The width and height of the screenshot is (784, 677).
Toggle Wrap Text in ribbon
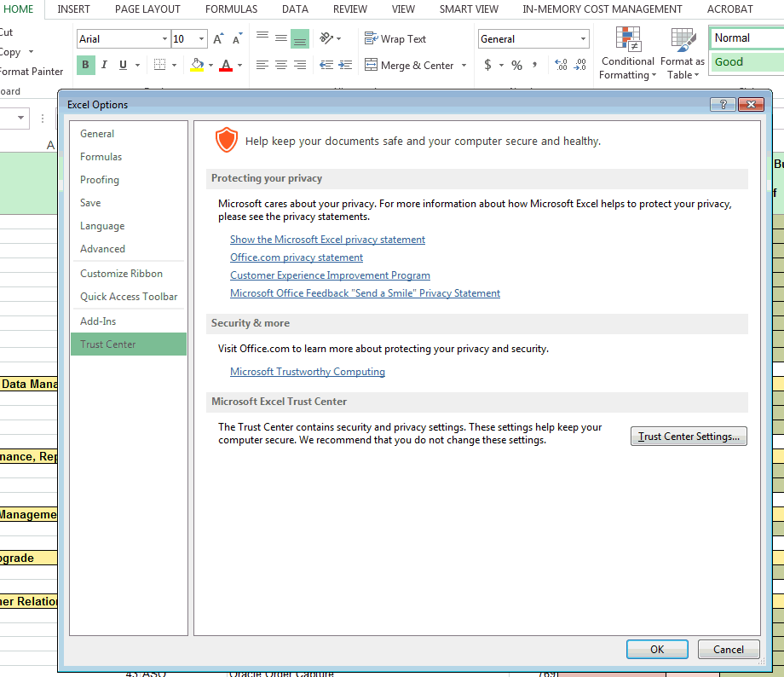click(395, 38)
